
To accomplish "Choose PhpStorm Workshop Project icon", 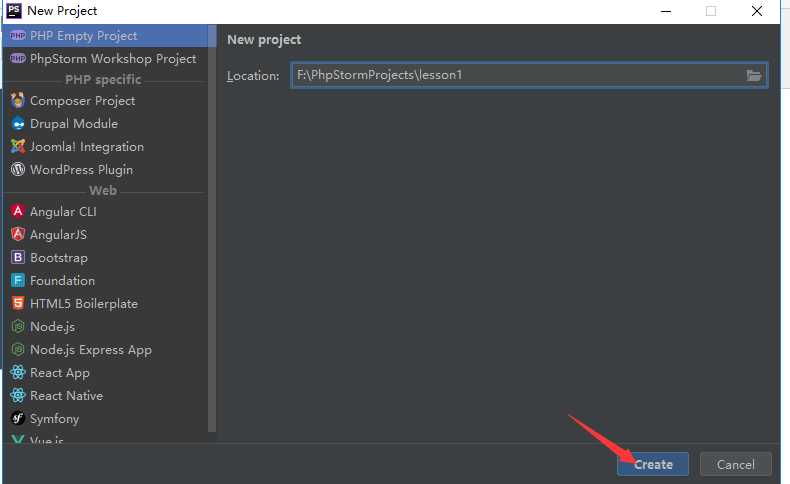I will [18, 58].
